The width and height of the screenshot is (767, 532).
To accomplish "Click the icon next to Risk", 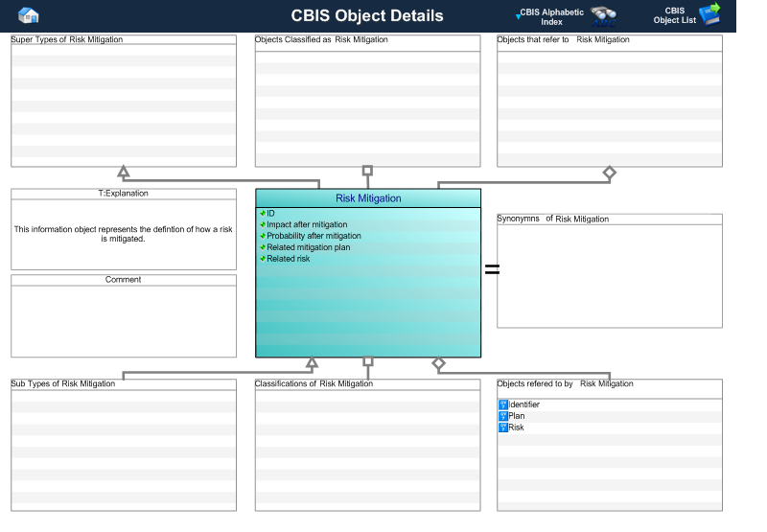I will click(x=503, y=428).
